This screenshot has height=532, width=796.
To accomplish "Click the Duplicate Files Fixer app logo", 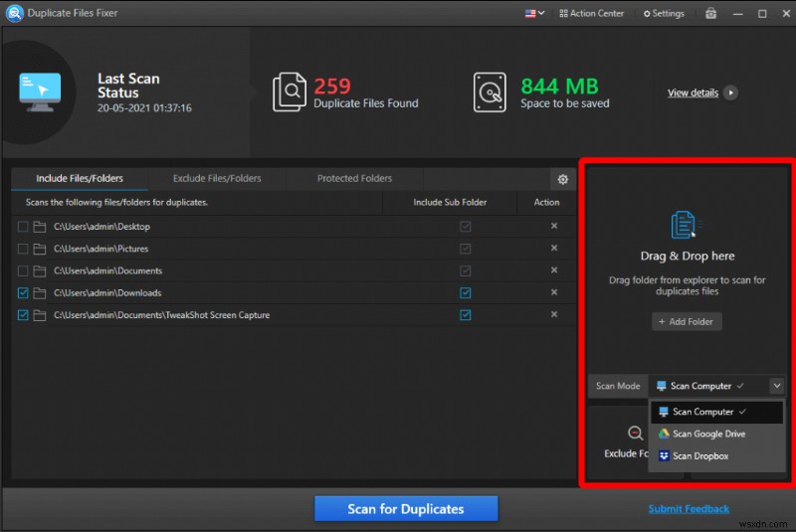I will pos(14,13).
